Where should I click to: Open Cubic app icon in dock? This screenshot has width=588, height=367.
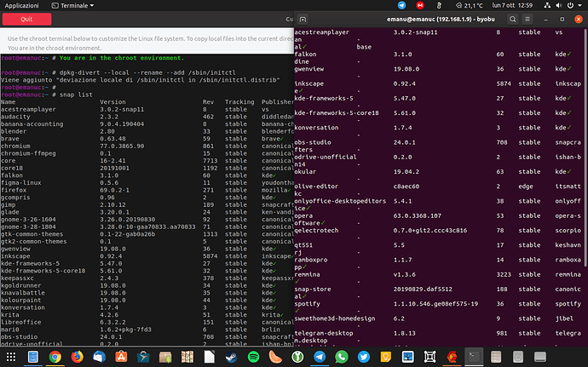452,357
